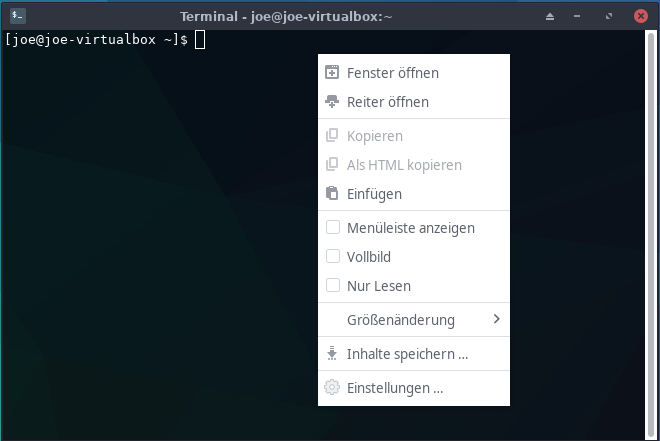Open Einstellungen ... preferences entry

pyautogui.click(x=394, y=387)
